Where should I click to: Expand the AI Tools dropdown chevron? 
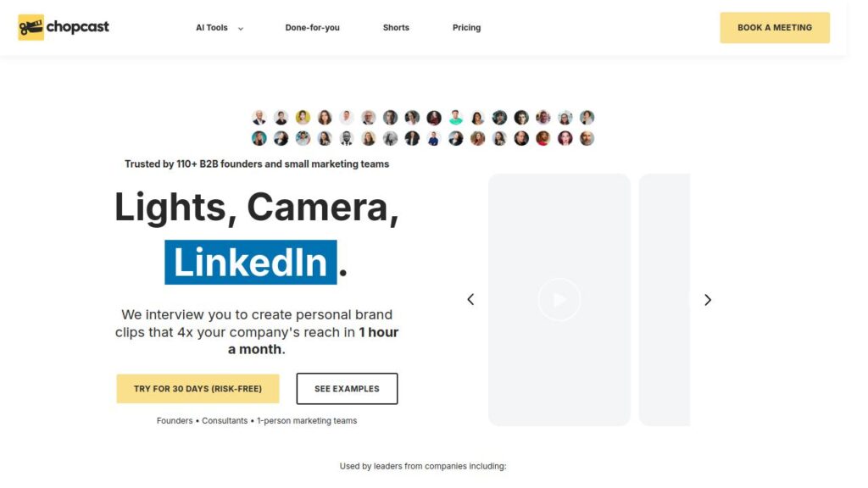(241, 28)
